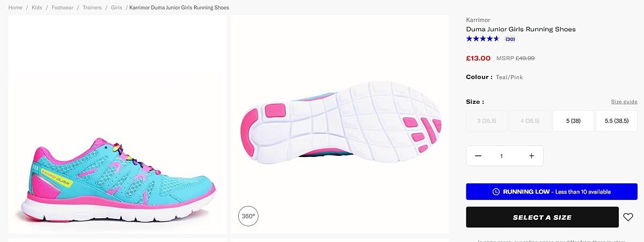The height and width of the screenshot is (242, 644).
Task: Navigate to Kids breadcrumb
Action: click(x=37, y=8)
